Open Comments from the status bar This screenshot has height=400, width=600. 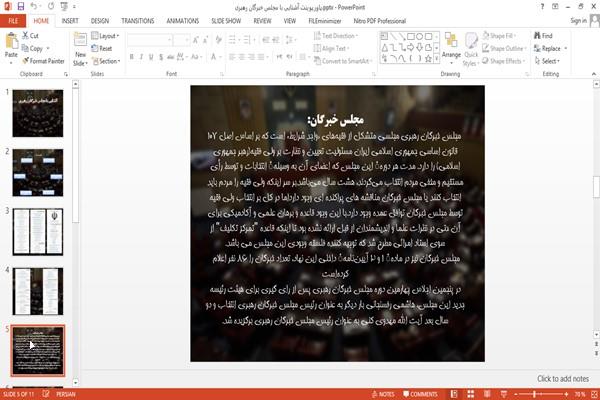420,394
